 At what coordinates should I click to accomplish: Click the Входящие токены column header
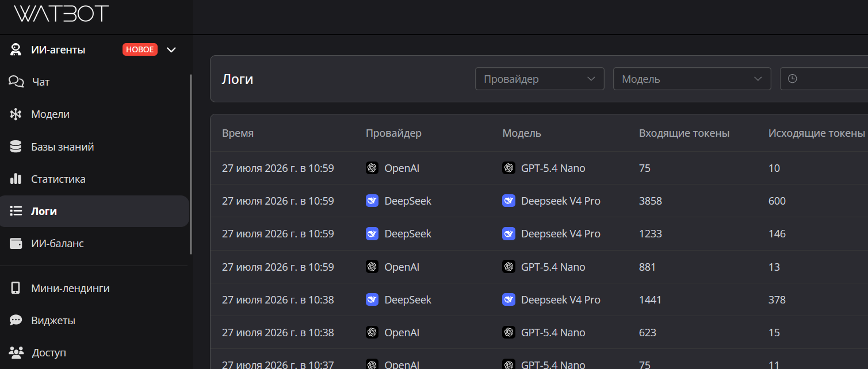[684, 133]
